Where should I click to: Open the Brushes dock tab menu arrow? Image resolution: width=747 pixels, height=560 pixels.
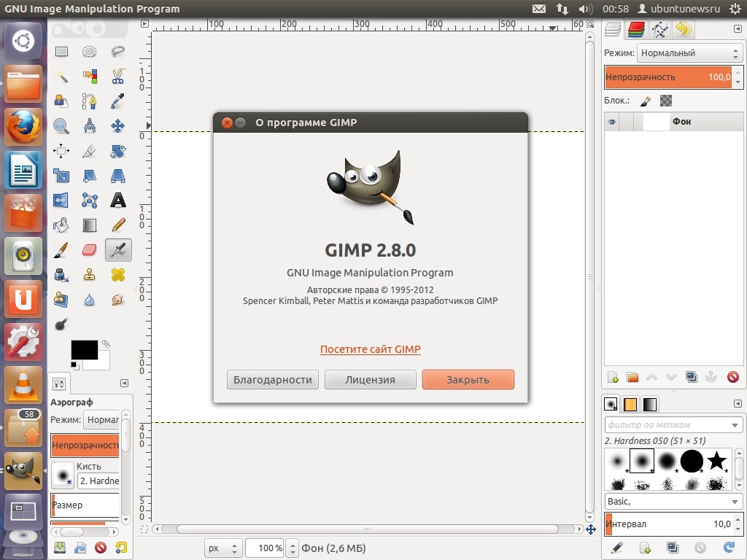point(738,404)
